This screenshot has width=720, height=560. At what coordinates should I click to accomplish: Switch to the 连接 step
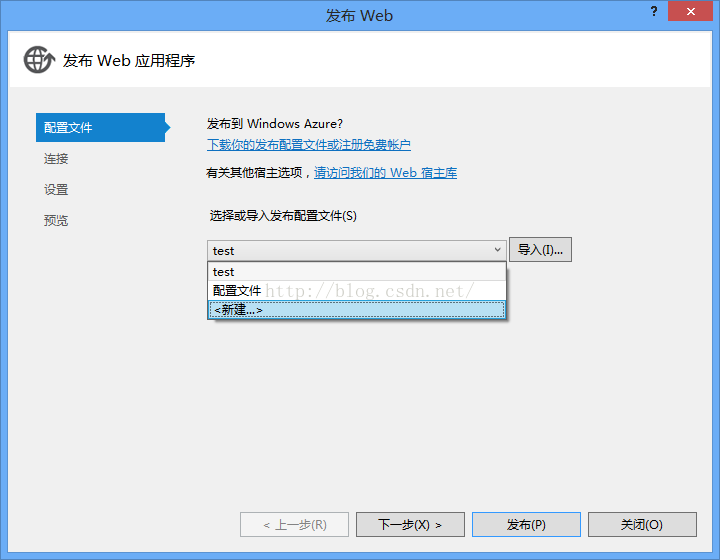point(56,159)
